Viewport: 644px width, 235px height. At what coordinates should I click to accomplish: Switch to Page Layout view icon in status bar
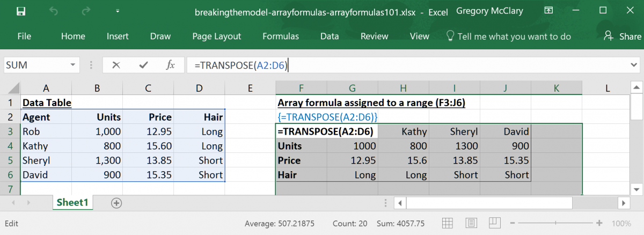[472, 223]
